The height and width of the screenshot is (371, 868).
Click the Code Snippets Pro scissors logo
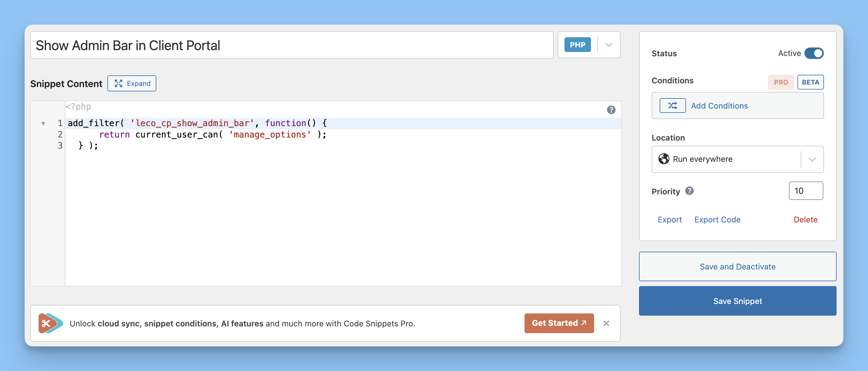(x=50, y=323)
